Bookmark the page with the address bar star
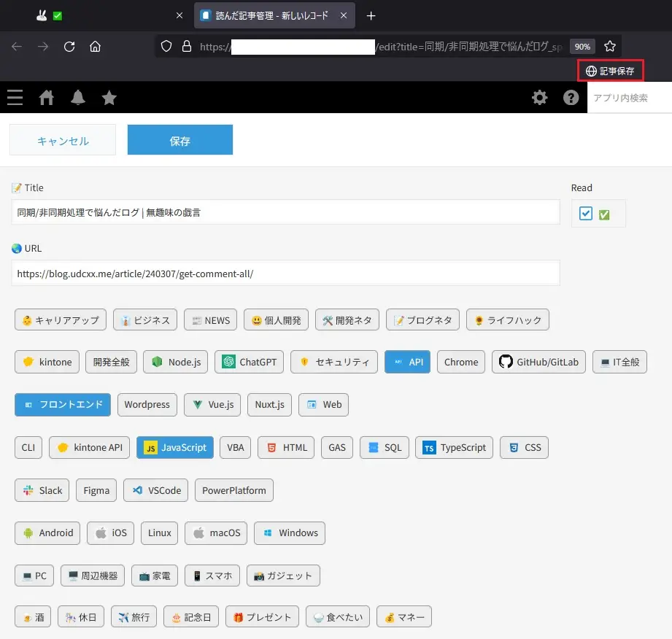 [x=610, y=47]
